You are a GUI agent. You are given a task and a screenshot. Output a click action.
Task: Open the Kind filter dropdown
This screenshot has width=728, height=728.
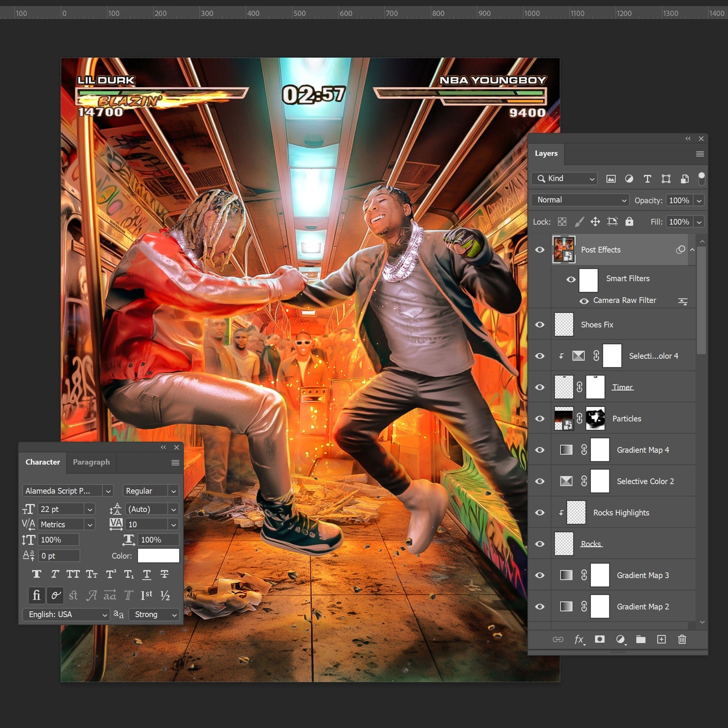564,178
